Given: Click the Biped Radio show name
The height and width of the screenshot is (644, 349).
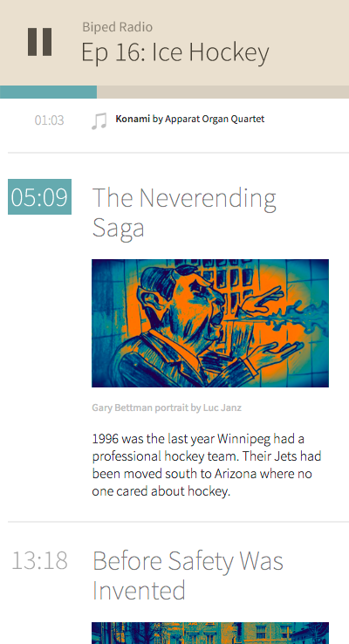Looking at the screenshot, I should point(118,27).
